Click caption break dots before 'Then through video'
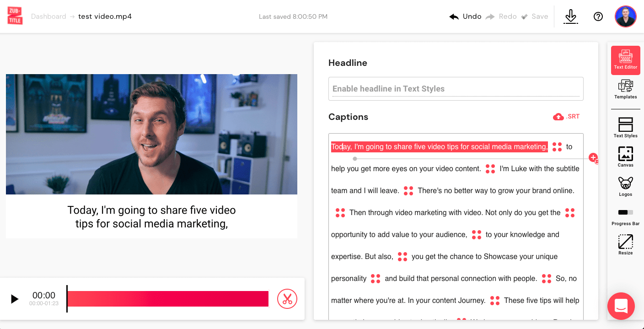644x329 pixels. coord(340,213)
